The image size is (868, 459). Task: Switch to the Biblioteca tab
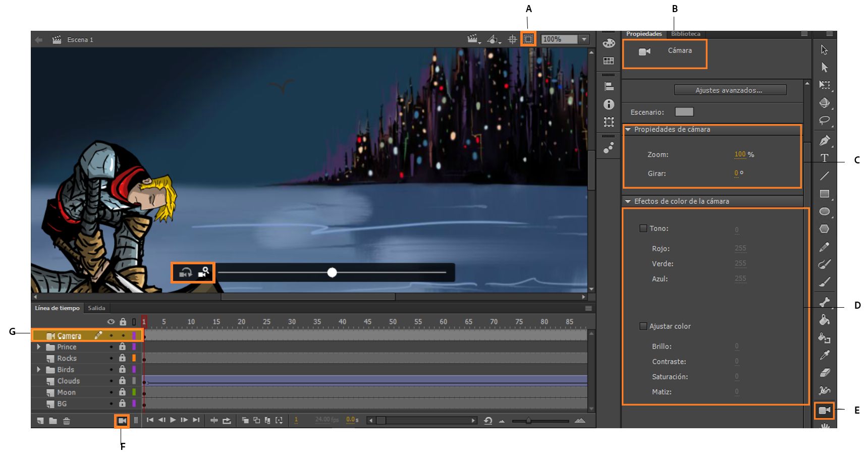(685, 34)
